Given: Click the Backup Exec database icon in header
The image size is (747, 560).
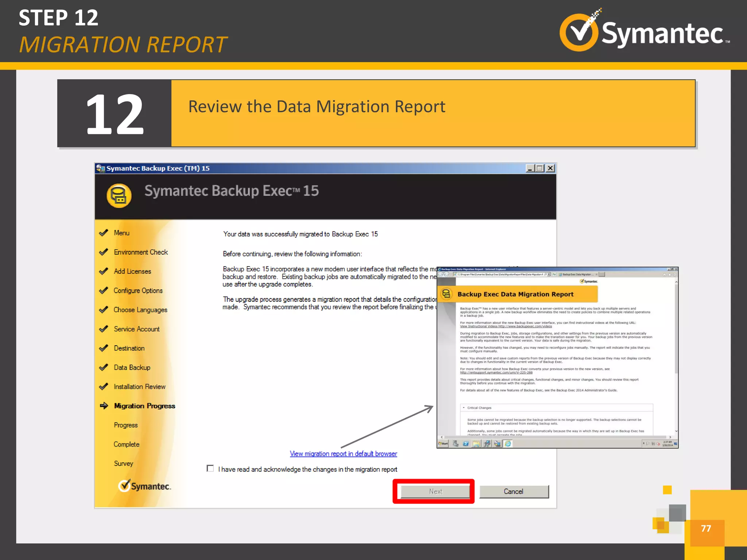Looking at the screenshot, I should [x=119, y=196].
